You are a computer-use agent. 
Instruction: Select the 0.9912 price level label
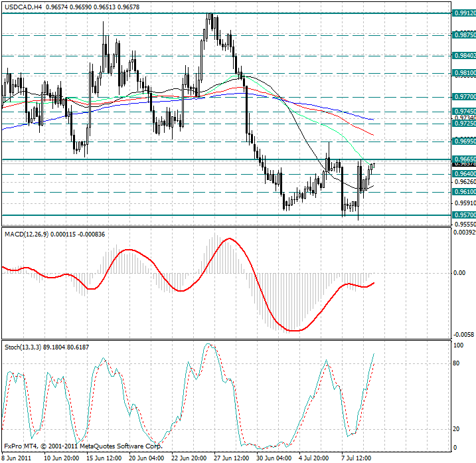(x=463, y=13)
